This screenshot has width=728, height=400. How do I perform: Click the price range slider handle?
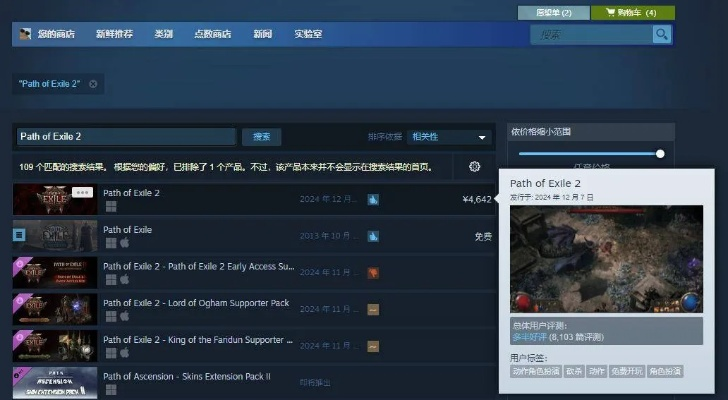pos(660,154)
